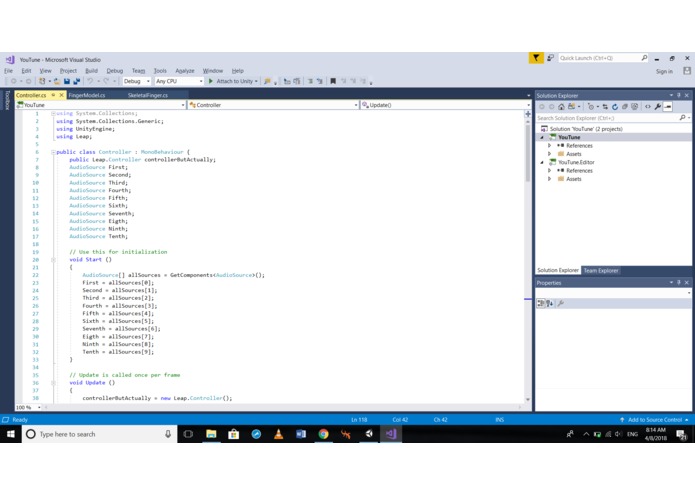Click the View Code brackets icon
695x494 pixels.
648,107
